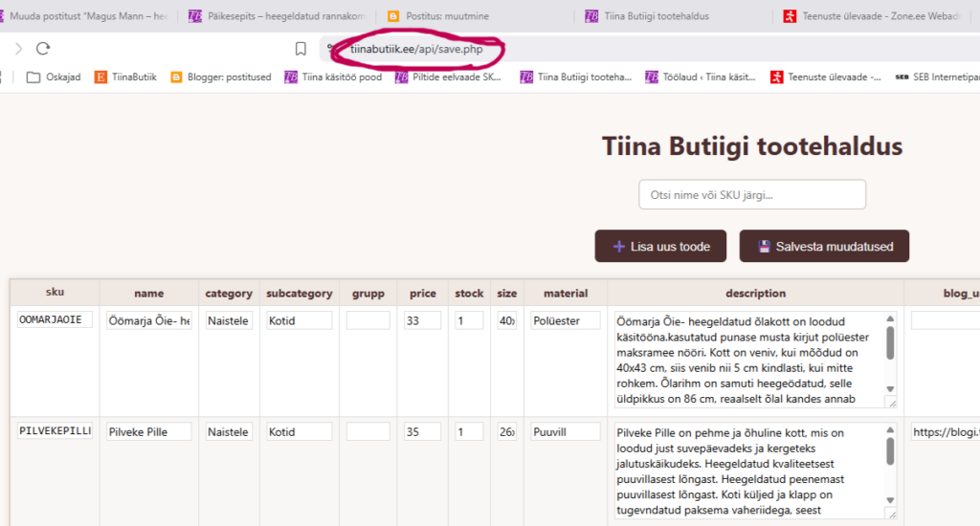Open the Tiina käsitöö pood bookmark

click(x=333, y=77)
